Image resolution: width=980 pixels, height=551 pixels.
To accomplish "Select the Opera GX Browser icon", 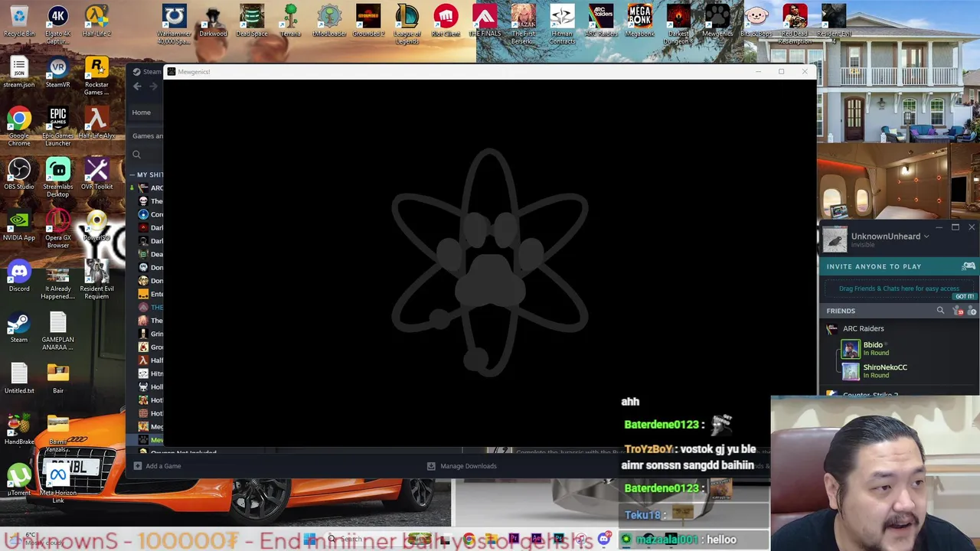I will [x=57, y=229].
